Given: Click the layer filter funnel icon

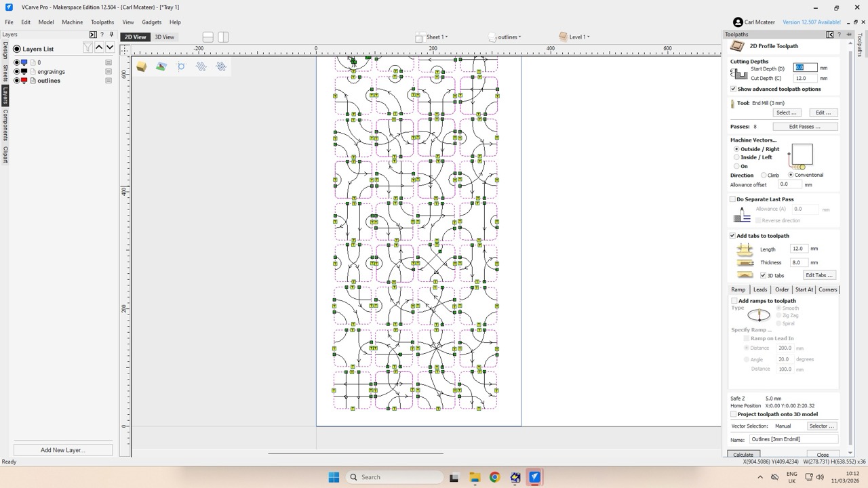Looking at the screenshot, I should point(87,47).
